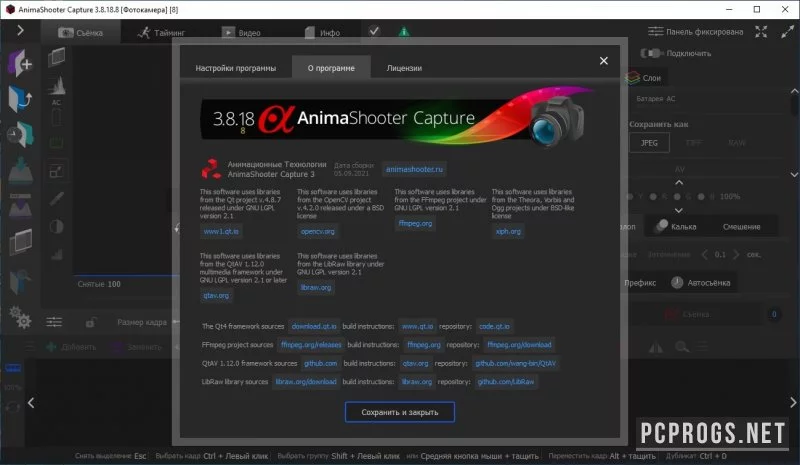Click recent projects clock icon
This screenshot has height=465, width=800.
(20, 135)
